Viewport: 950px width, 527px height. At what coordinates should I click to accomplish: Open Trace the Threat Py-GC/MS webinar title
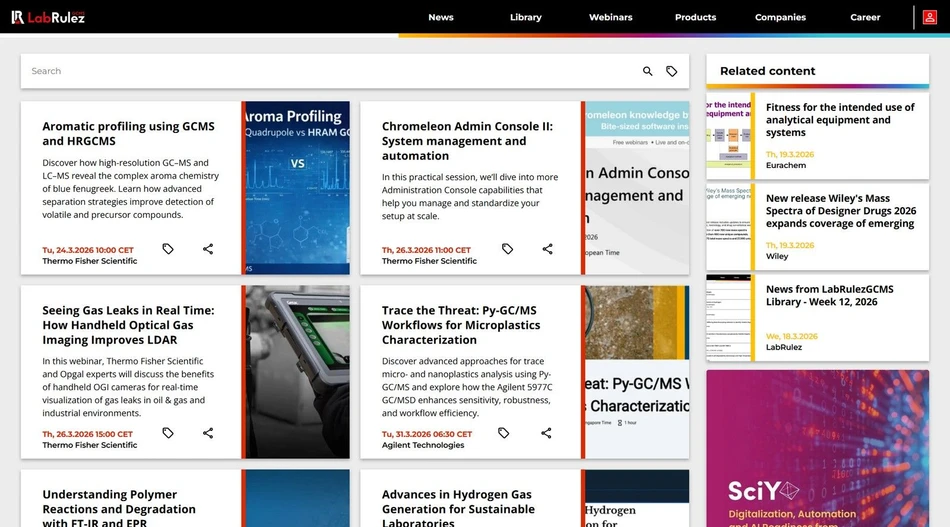(x=461, y=325)
